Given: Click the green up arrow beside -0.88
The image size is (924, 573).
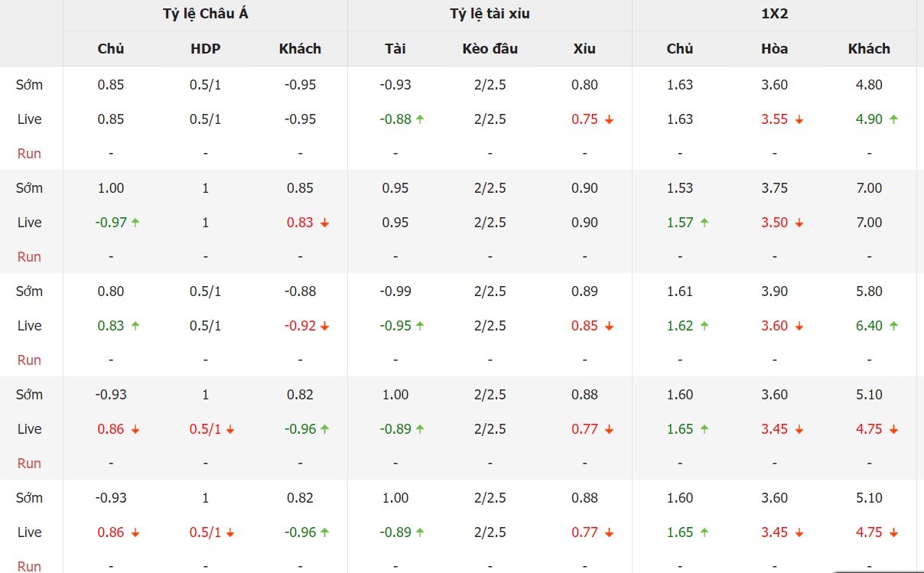Looking at the screenshot, I should pos(420,119).
